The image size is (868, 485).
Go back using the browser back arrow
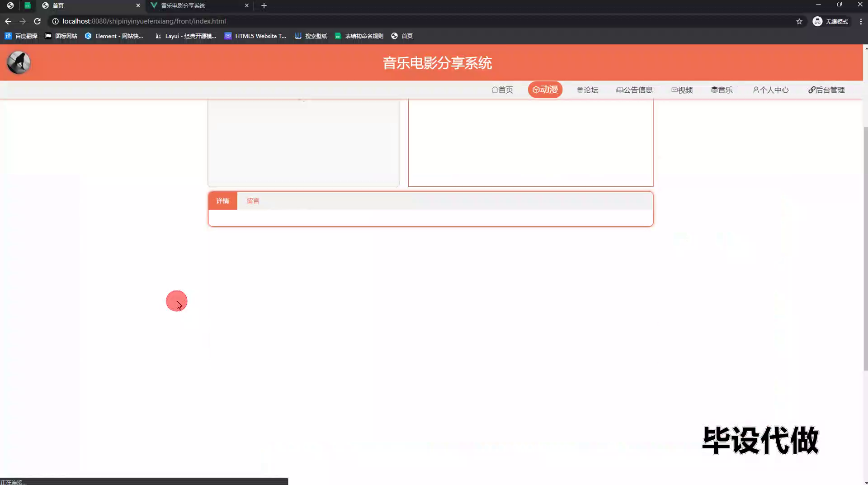[x=8, y=21]
